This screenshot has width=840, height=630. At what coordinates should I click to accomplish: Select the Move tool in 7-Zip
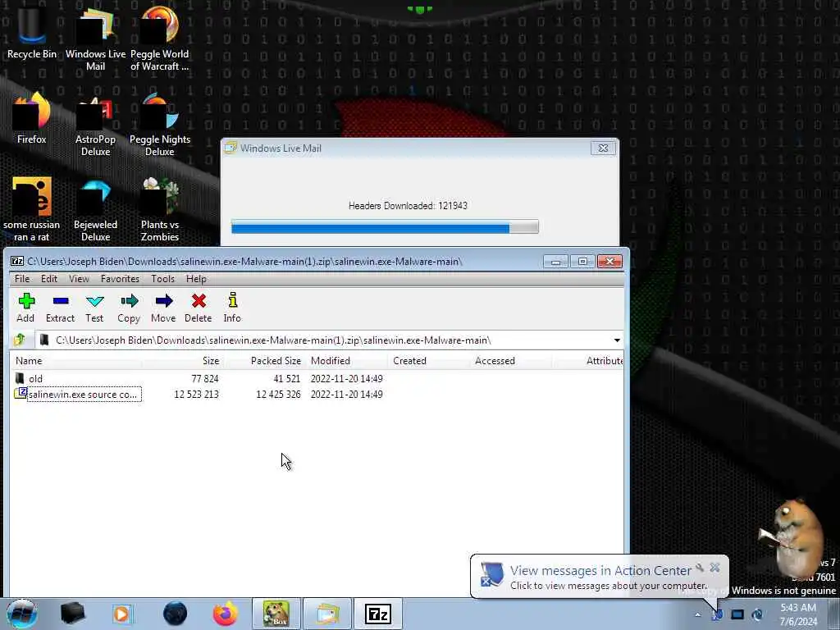(163, 308)
